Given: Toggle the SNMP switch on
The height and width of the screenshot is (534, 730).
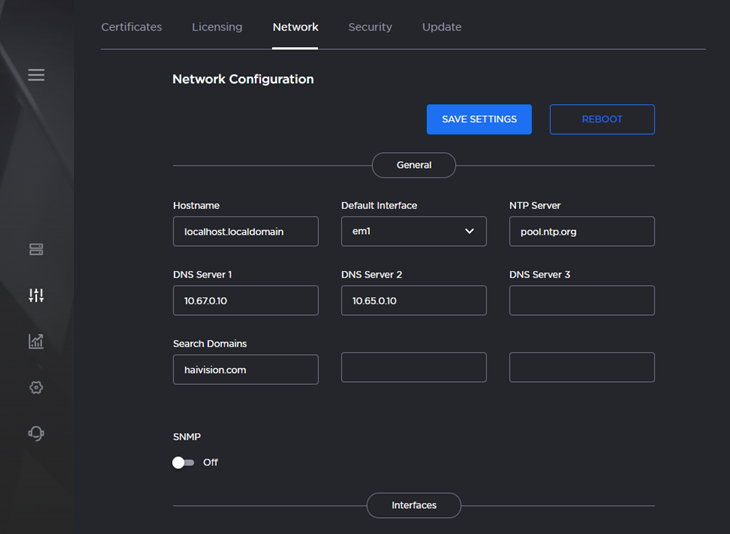Looking at the screenshot, I should tap(183, 463).
